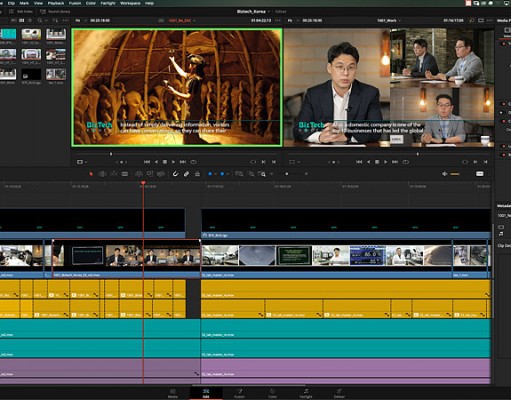Toggle Linked Selection chain icon

(186, 174)
